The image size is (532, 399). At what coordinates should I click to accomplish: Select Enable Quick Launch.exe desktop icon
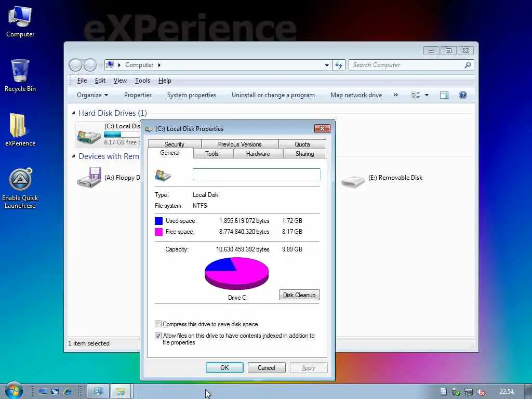coord(20,188)
